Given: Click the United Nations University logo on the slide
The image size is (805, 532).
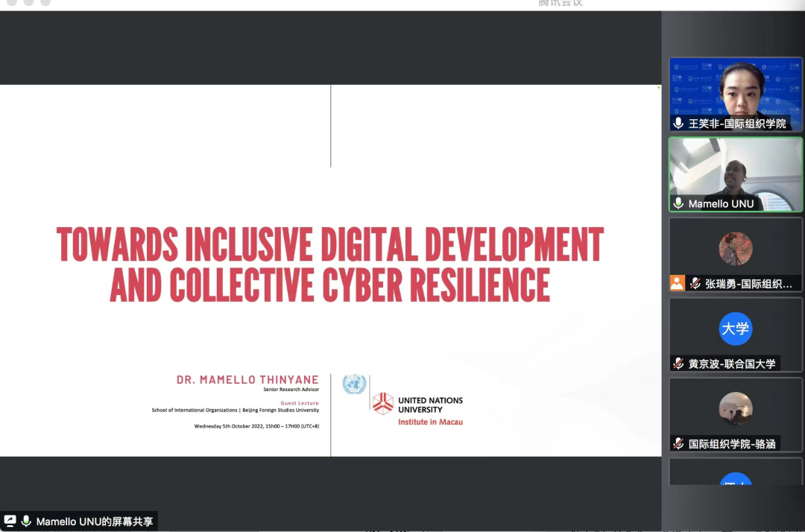Looking at the screenshot, I should [x=382, y=403].
